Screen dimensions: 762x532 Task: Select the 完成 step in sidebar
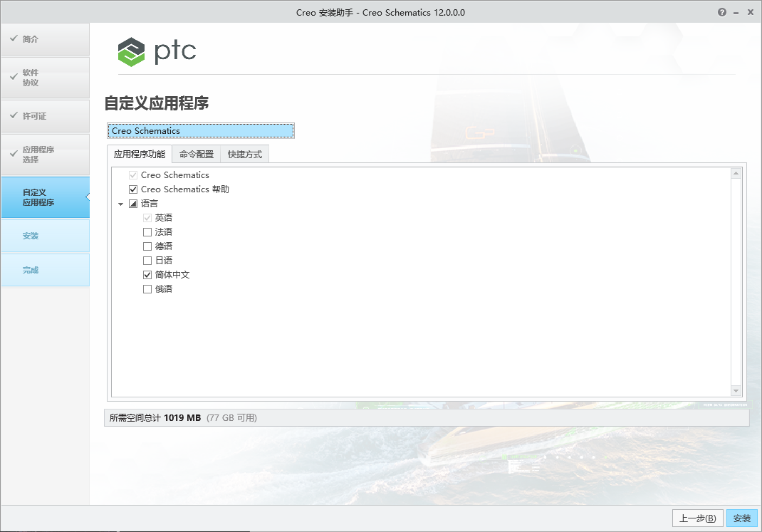(45, 270)
